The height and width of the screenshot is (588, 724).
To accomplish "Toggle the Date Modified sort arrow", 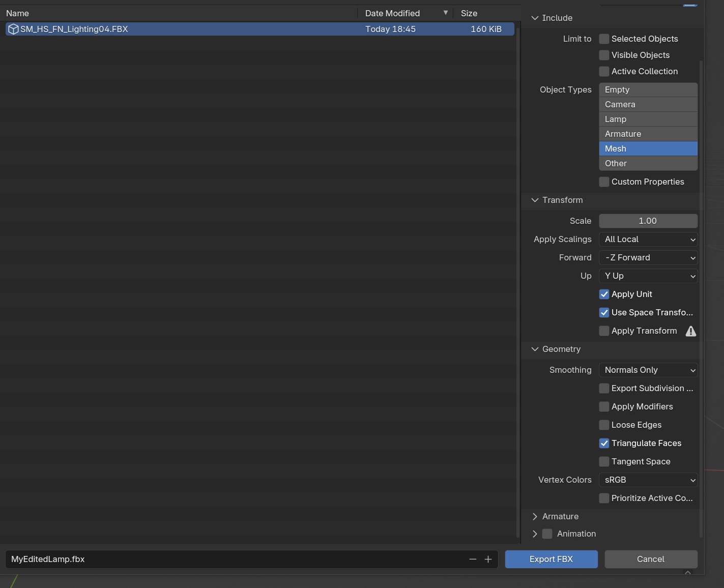I will (x=446, y=13).
